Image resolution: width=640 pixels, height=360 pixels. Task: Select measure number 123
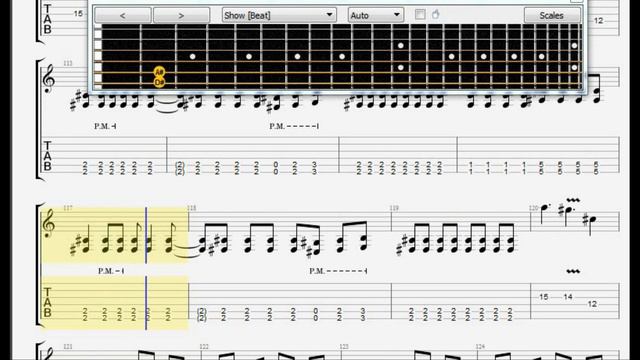tap(344, 347)
